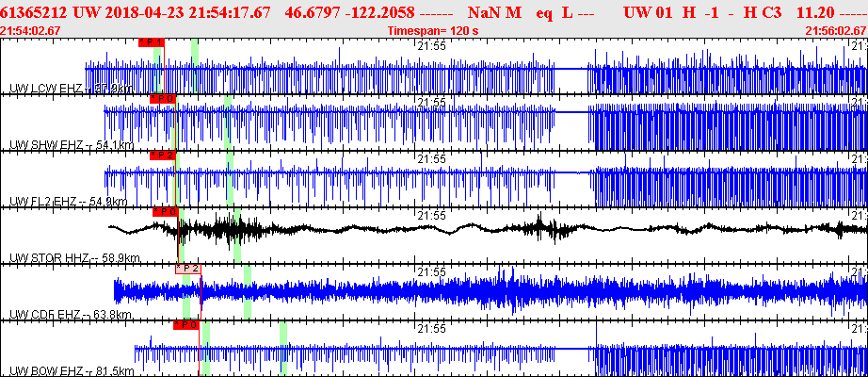Click the UW CDF EHZ 63.8km station label
Screen dimensions: 868x377
pyautogui.click(x=71, y=316)
